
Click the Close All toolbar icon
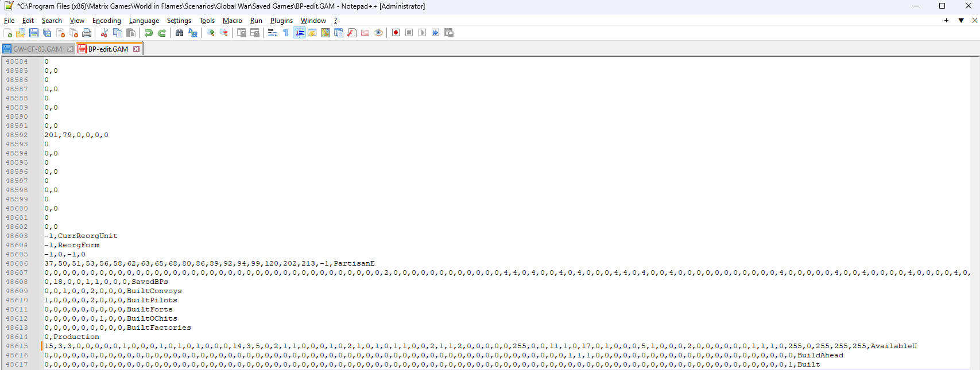(x=73, y=33)
